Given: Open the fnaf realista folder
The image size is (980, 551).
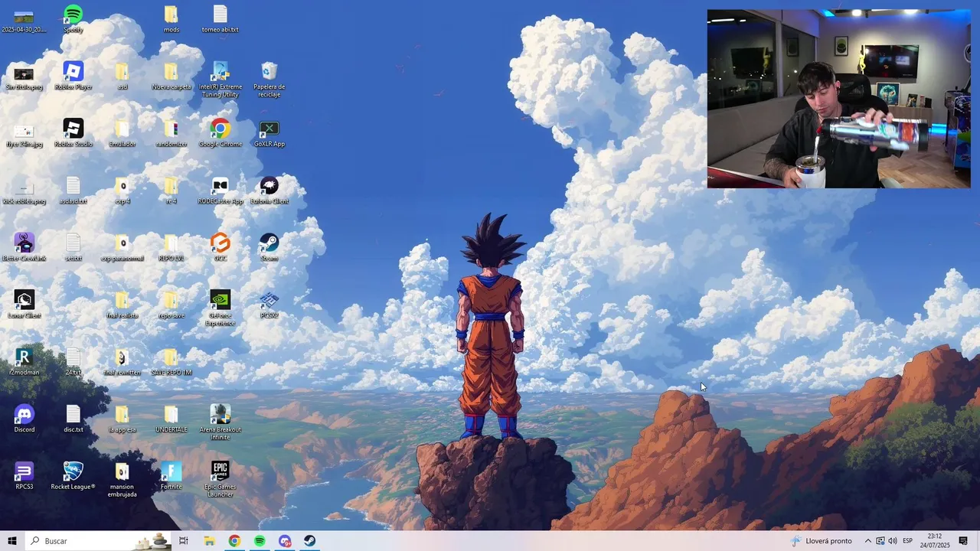Looking at the screenshot, I should pos(122,305).
